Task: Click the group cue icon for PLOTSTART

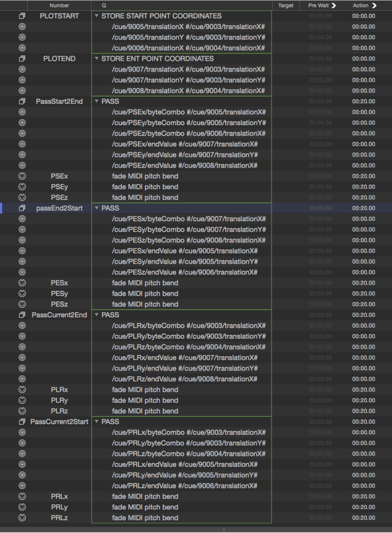Action: tap(22, 16)
